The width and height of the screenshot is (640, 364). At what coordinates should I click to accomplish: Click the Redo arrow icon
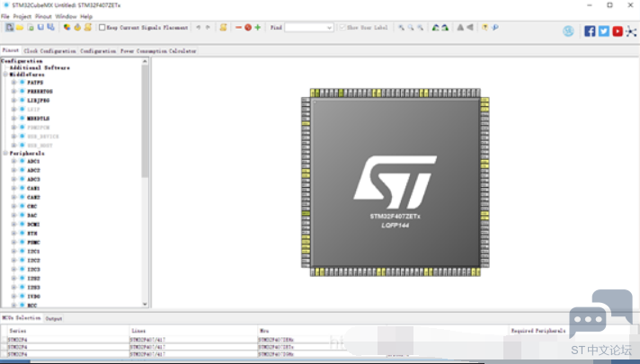(208, 27)
